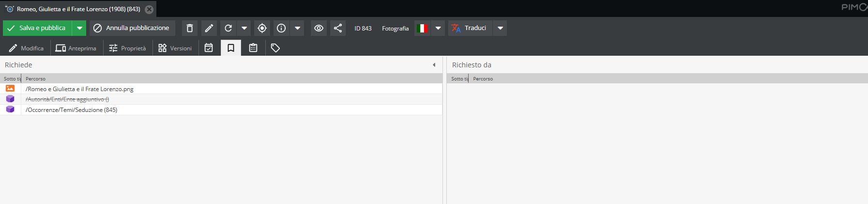Open Traduci dropdown arrow
868x204 pixels.
click(501, 28)
